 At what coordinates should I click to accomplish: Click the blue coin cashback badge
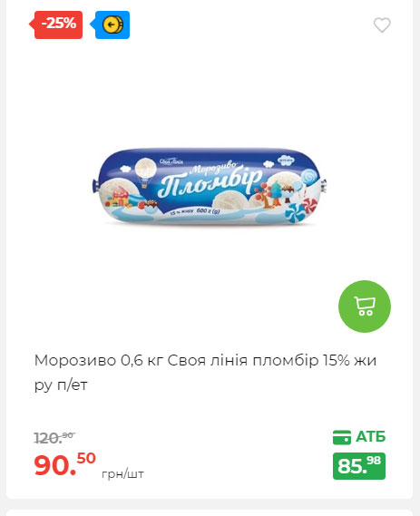(x=111, y=24)
